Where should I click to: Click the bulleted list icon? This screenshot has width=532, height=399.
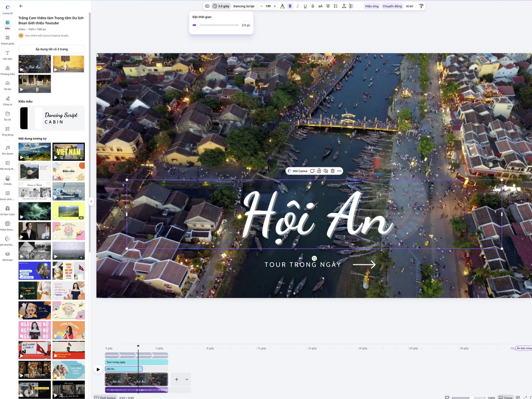point(336,6)
